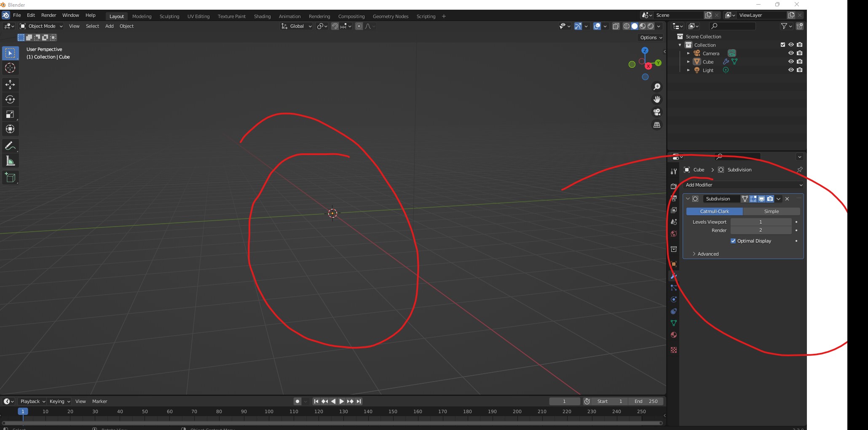Select the Annotate pencil tool
The image size is (868, 430).
(x=10, y=146)
